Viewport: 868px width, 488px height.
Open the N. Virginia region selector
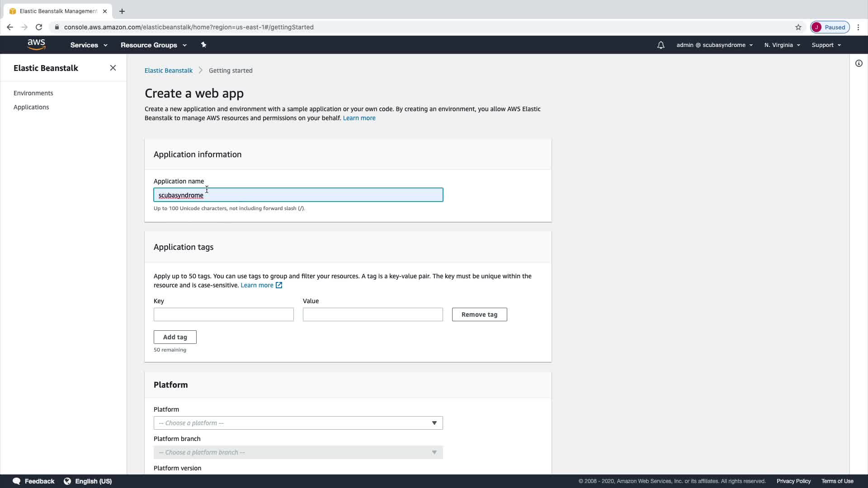[782, 45]
